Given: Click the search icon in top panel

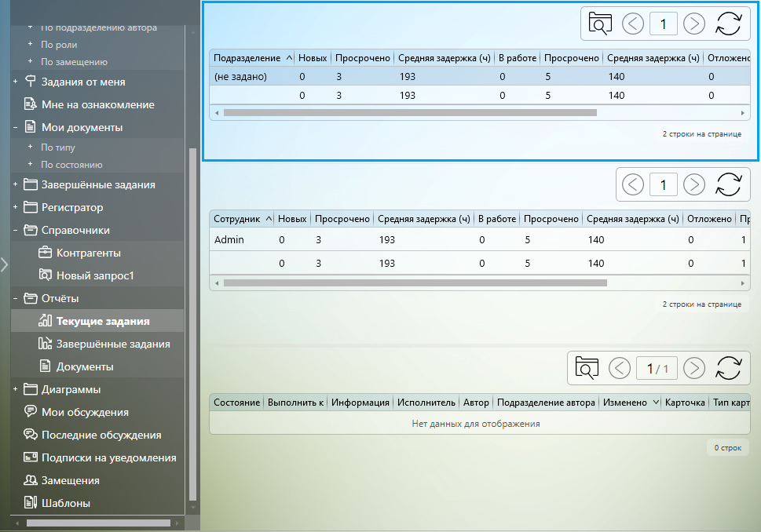Looking at the screenshot, I should point(599,24).
